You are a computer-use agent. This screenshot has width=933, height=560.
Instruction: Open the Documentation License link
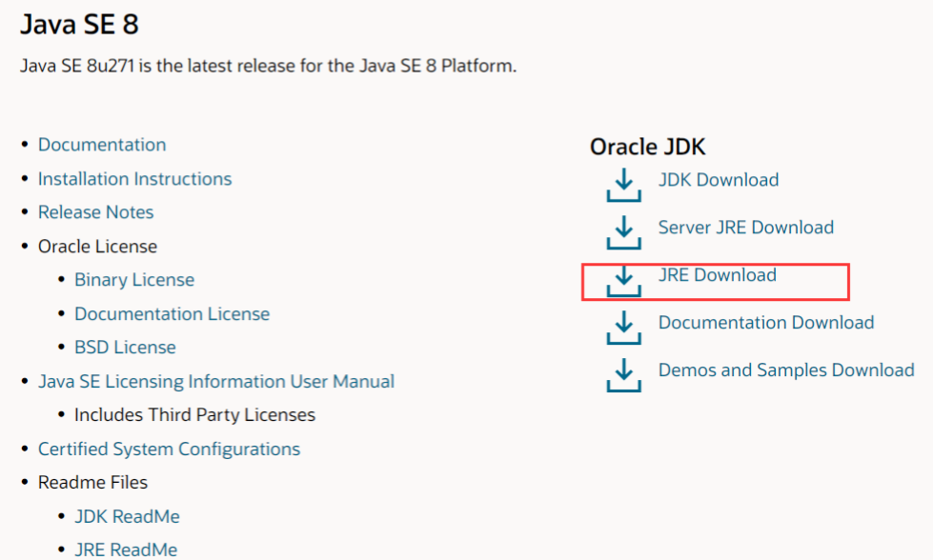click(172, 313)
